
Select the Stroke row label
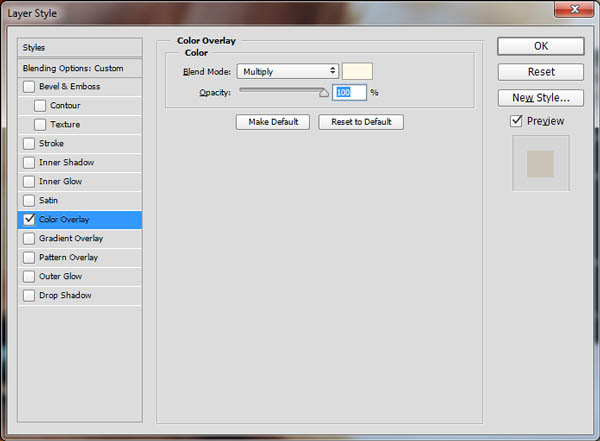click(x=51, y=144)
